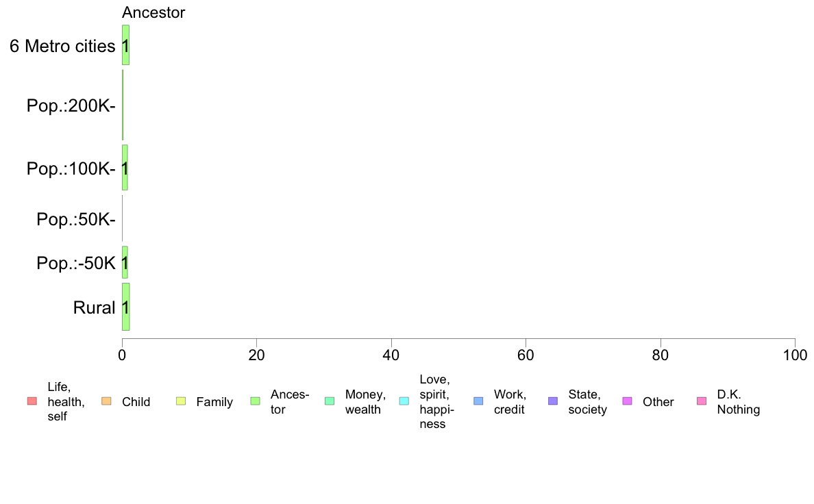Select the Pop.:50K- axis label
The width and height of the screenshot is (814, 504).
click(76, 219)
